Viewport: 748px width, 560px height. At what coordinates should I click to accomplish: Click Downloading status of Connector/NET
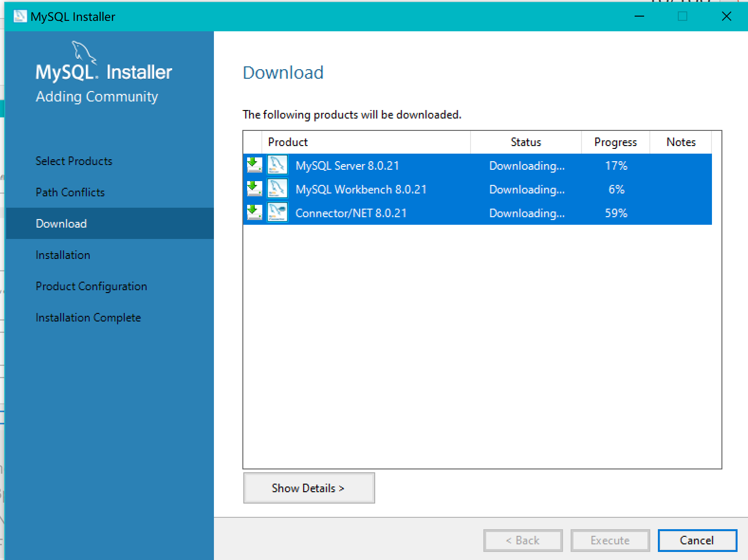coord(527,213)
